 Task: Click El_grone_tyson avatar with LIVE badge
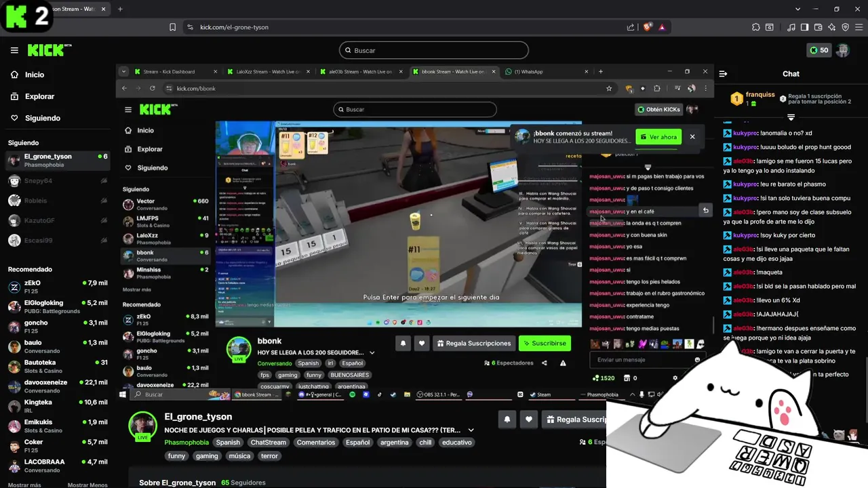click(x=143, y=426)
